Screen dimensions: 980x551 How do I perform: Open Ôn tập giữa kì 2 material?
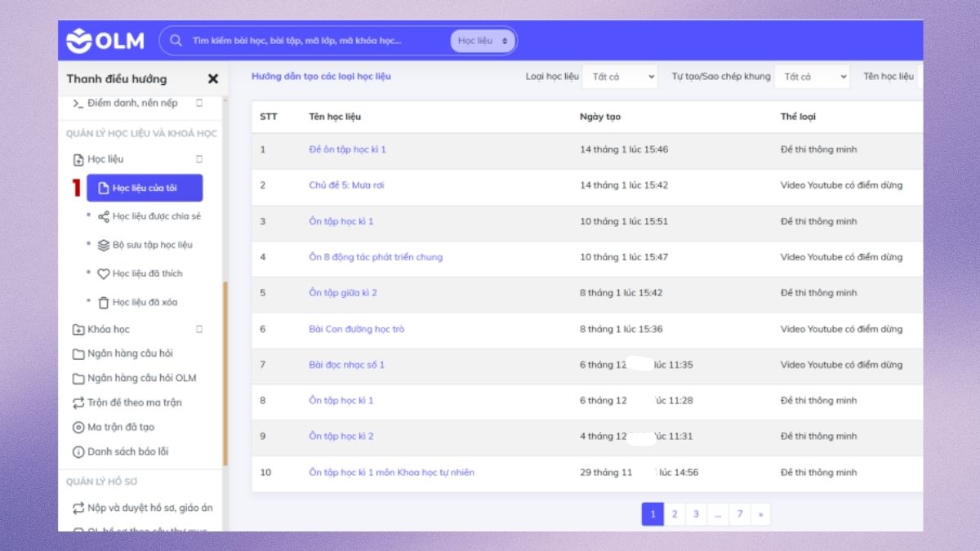tap(343, 293)
